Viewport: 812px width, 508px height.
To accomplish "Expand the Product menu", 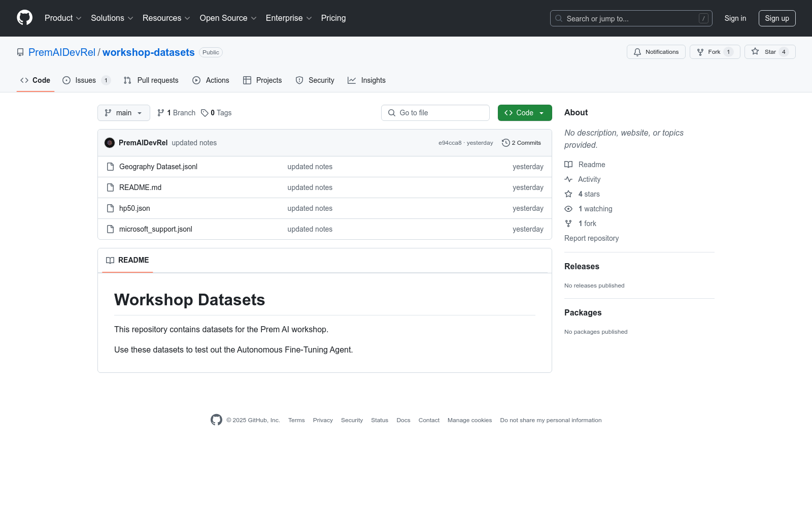I will 63,18.
